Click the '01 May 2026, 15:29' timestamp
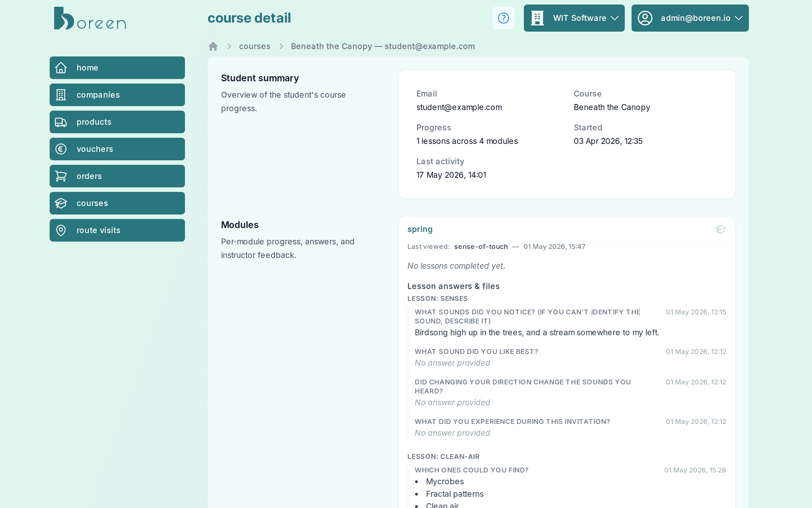This screenshot has height=508, width=812. pos(695,470)
